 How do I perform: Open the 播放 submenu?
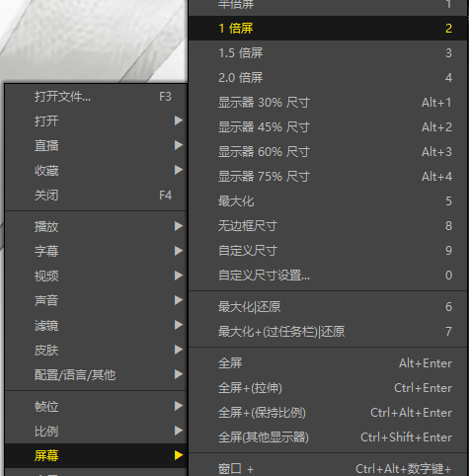click(96, 226)
